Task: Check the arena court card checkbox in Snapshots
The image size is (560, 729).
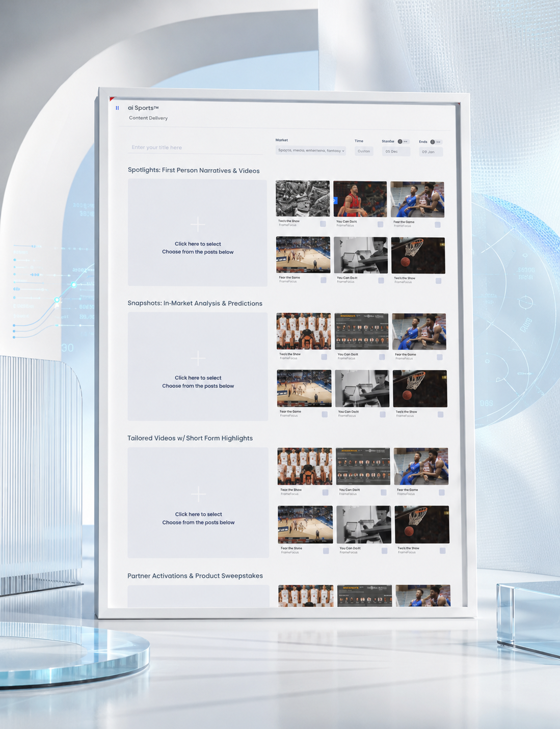Action: [325, 414]
